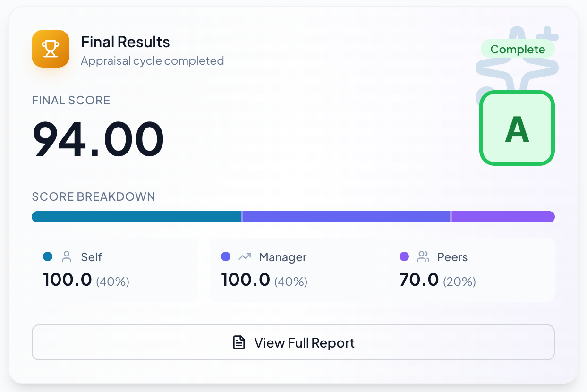Screen dimensions: 587x392
Task: Open the View Full Report button
Action: (293, 342)
